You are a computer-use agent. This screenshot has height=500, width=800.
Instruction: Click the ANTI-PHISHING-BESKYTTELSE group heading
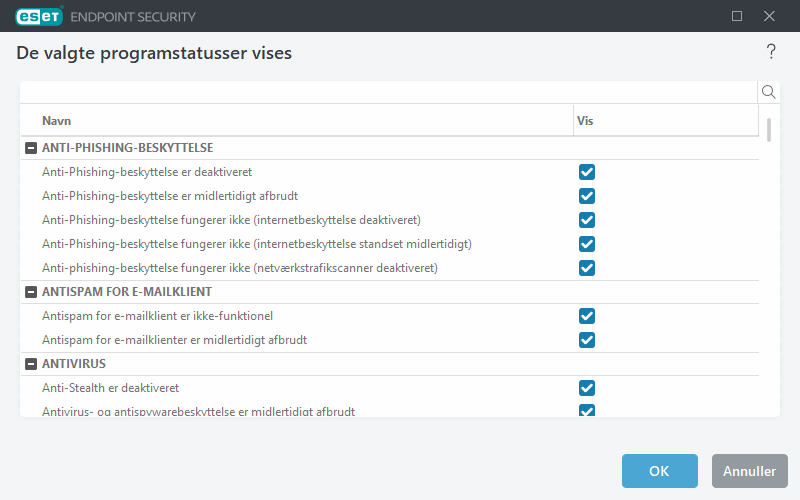coord(128,148)
